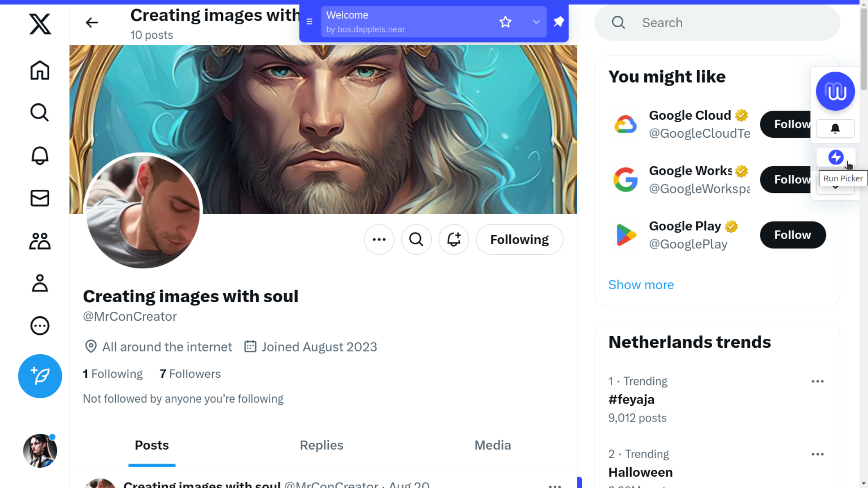This screenshot has width=868, height=488.
Task: Open options for #feyaja trend
Action: pos(817,381)
